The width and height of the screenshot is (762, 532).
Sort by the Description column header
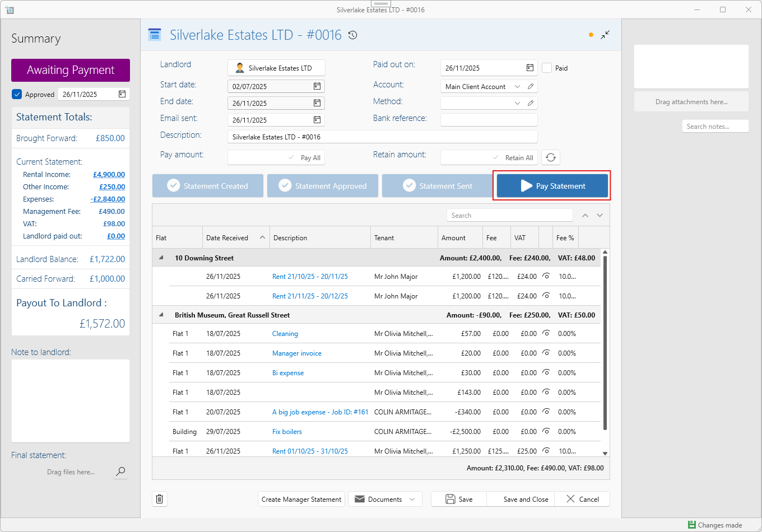point(320,237)
